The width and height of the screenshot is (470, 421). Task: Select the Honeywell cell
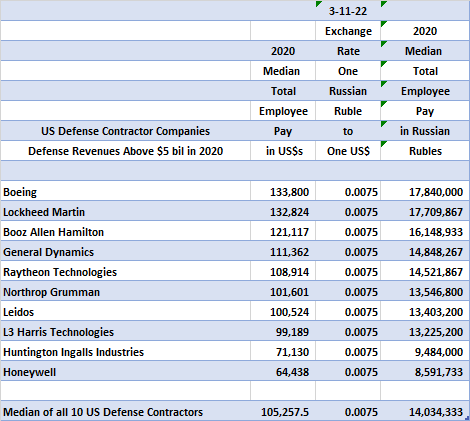point(125,372)
